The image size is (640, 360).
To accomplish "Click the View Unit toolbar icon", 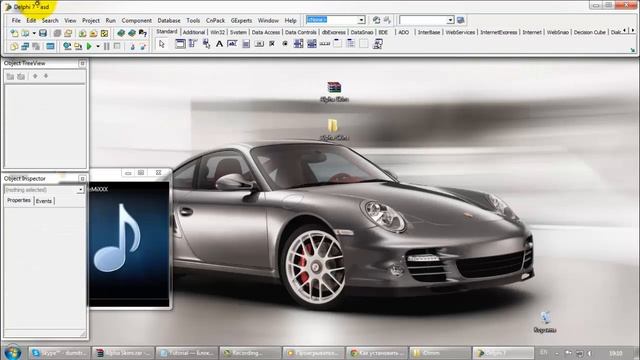I will [x=14, y=46].
